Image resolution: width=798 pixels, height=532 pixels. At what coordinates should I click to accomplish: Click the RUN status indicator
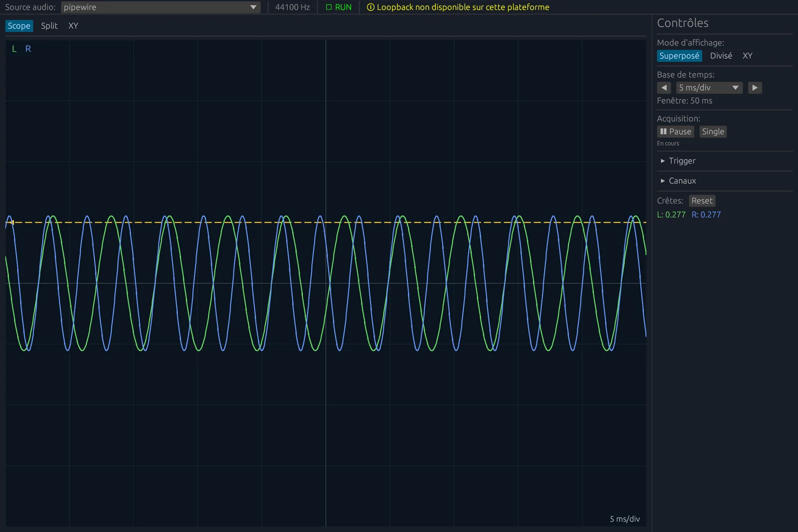(x=339, y=7)
